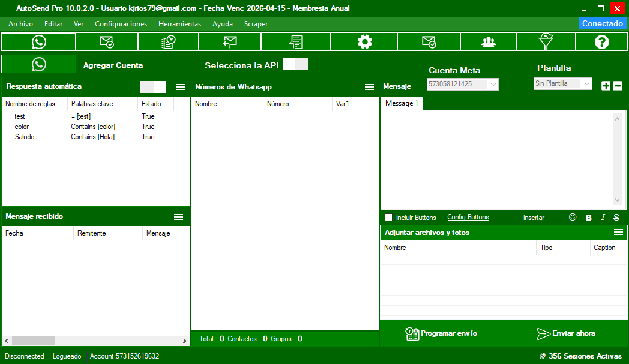Click the plus icon to add template

(x=606, y=86)
